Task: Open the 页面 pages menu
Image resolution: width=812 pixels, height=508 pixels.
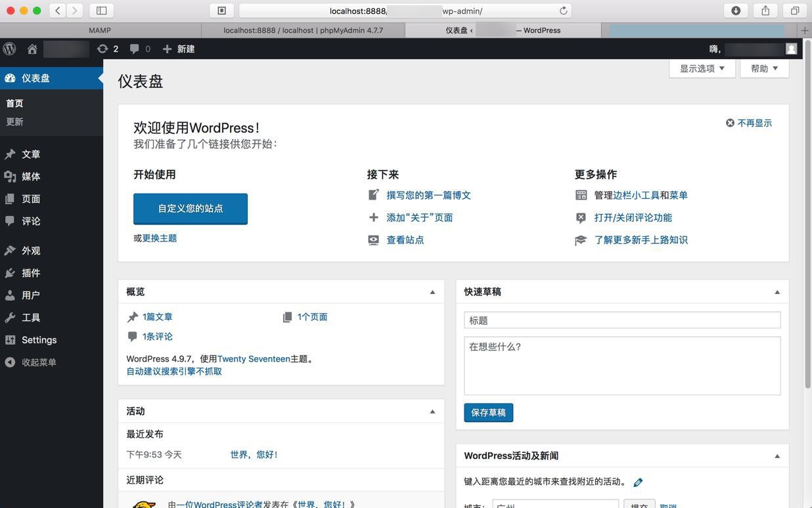Action: click(x=51, y=199)
